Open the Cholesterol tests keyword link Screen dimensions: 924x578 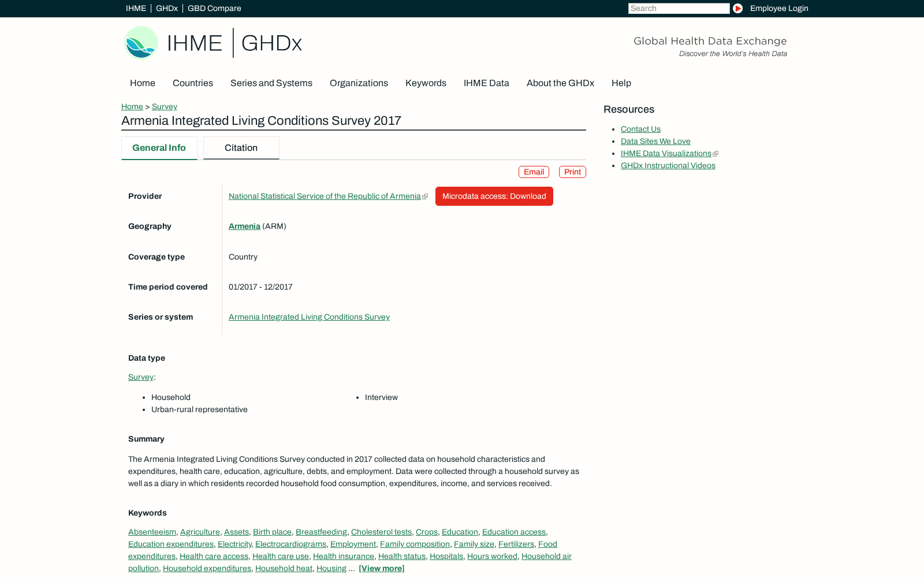[381, 532]
